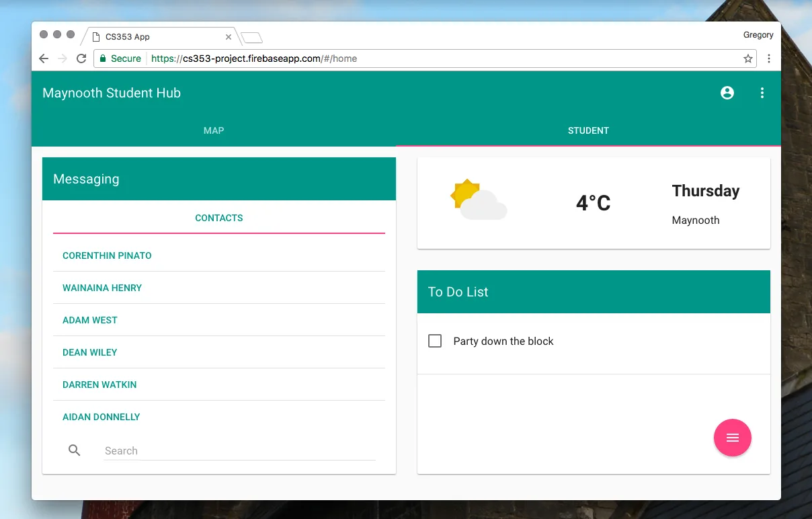Viewport: 812px width, 519px height.
Task: Choose Darren Watkin in the contact list
Action: tap(99, 385)
